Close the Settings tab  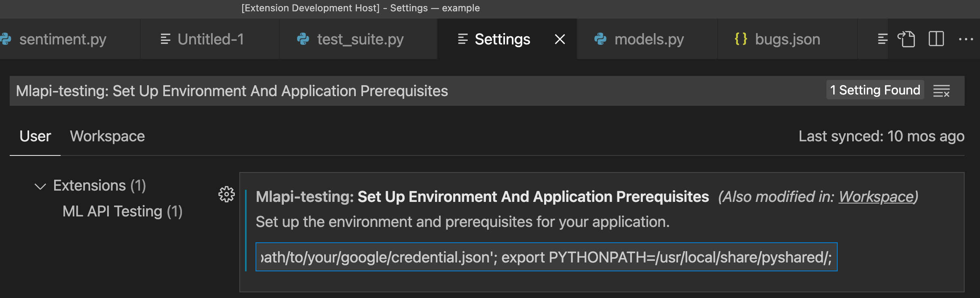(x=560, y=39)
